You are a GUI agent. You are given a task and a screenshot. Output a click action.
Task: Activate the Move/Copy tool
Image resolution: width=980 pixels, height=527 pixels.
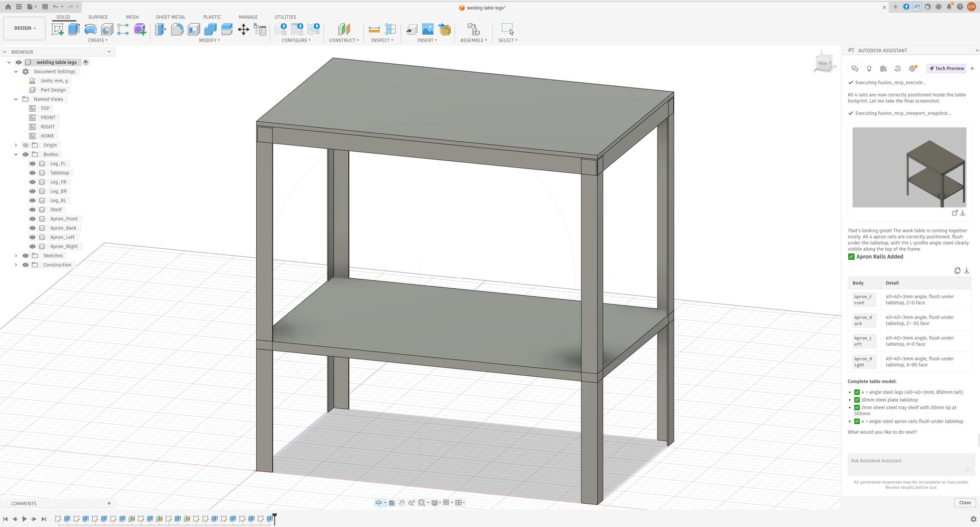(243, 30)
